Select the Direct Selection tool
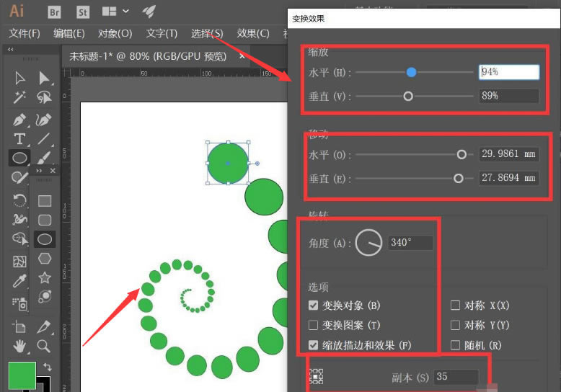The image size is (561, 392). [44, 78]
